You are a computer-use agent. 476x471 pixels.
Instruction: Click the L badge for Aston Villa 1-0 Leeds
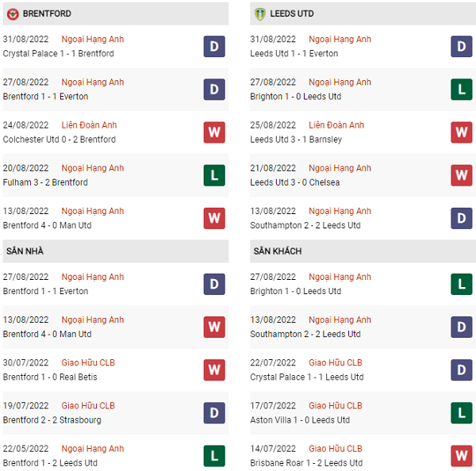click(x=462, y=413)
